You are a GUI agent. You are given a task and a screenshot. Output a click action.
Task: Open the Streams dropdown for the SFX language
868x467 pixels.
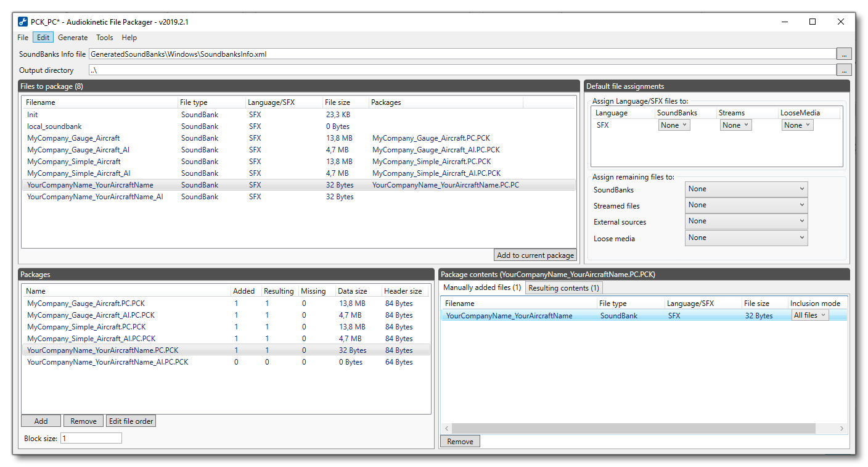(735, 125)
